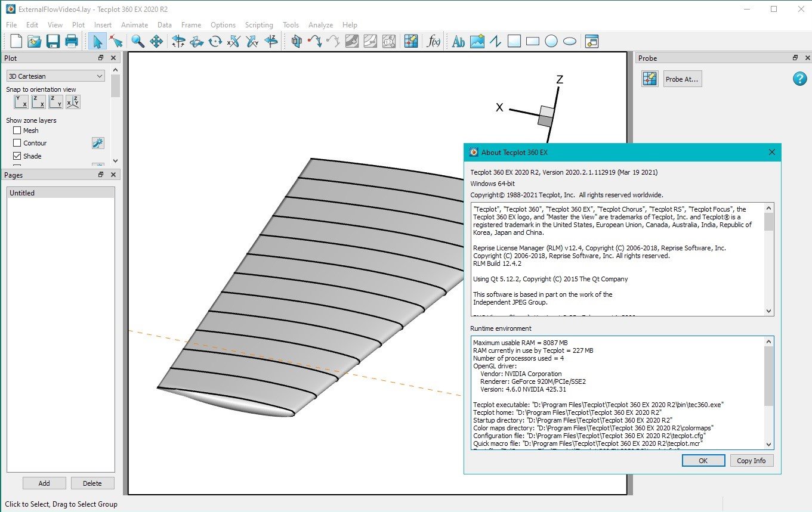Snap view to the ZX orientation

38,102
